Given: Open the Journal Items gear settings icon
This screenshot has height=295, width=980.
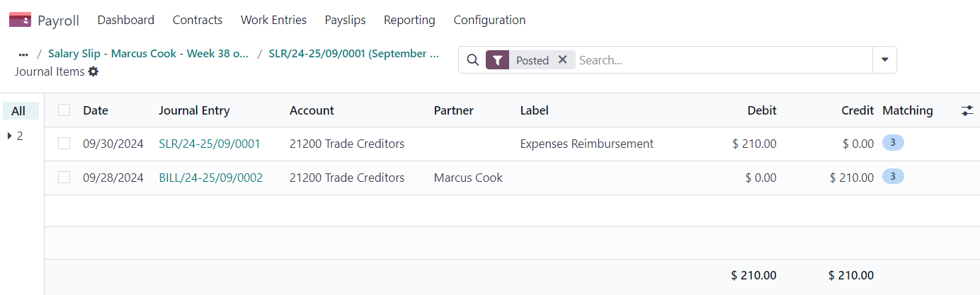Looking at the screenshot, I should (x=93, y=71).
